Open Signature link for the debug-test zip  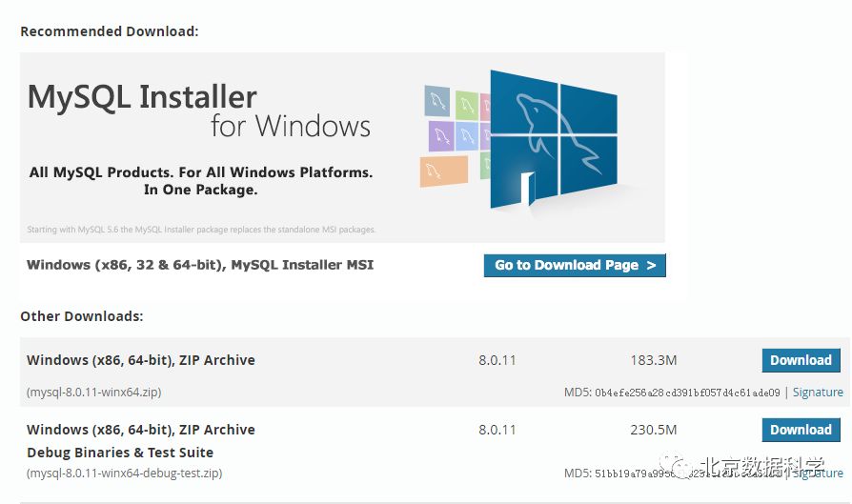(818, 474)
